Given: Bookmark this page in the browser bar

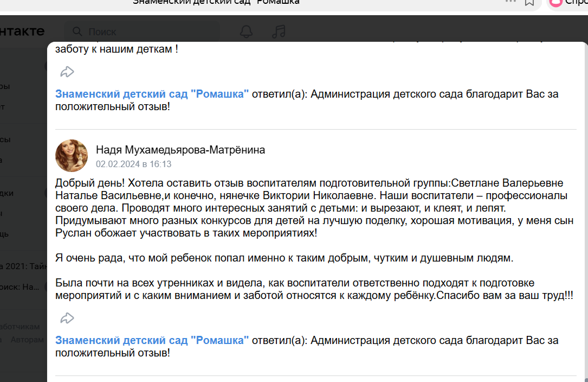Looking at the screenshot, I should (529, 2).
